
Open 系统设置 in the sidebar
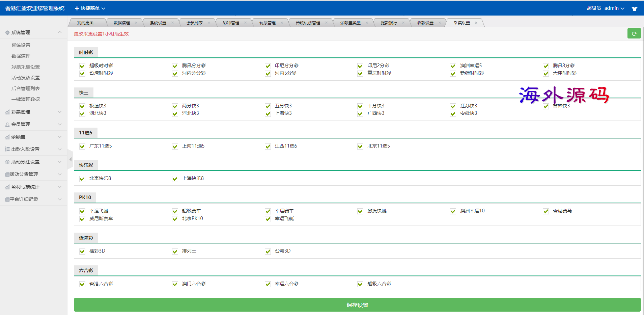tap(21, 46)
